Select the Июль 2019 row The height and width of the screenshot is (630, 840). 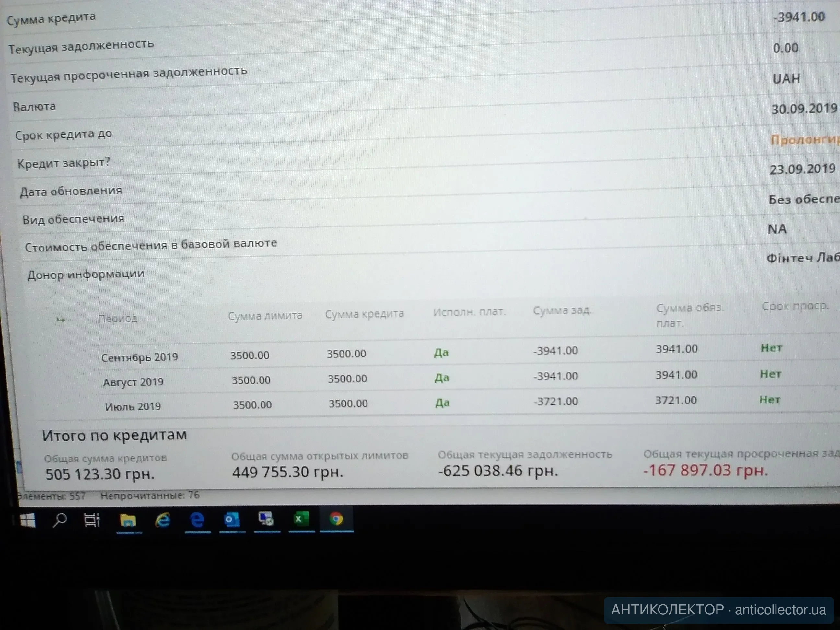[133, 406]
